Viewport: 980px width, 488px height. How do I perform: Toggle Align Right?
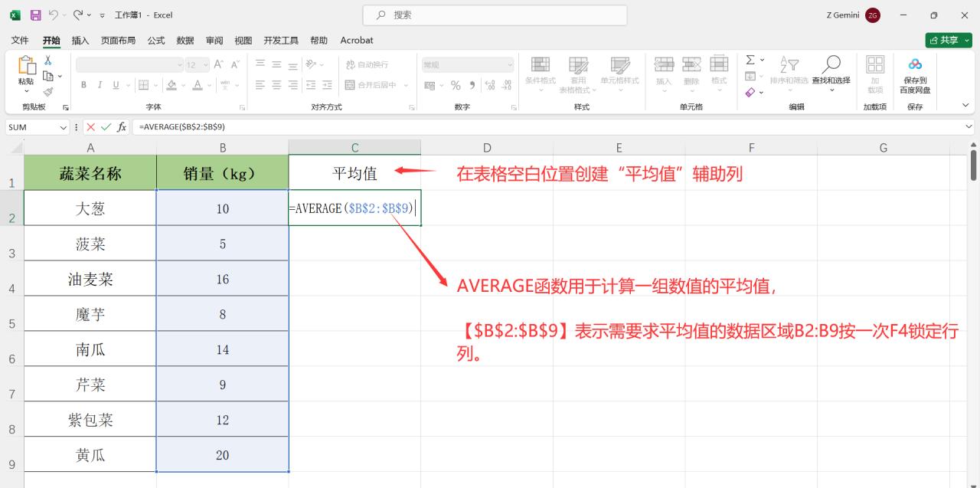294,85
